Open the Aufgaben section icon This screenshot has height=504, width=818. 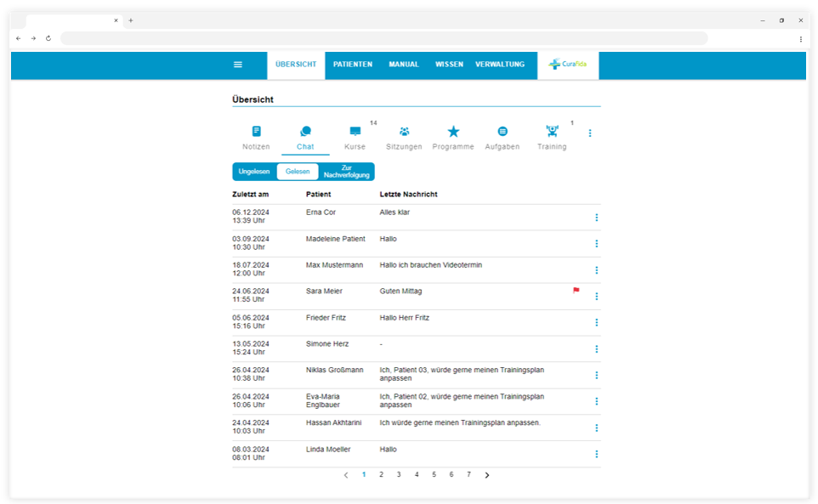coord(503,131)
